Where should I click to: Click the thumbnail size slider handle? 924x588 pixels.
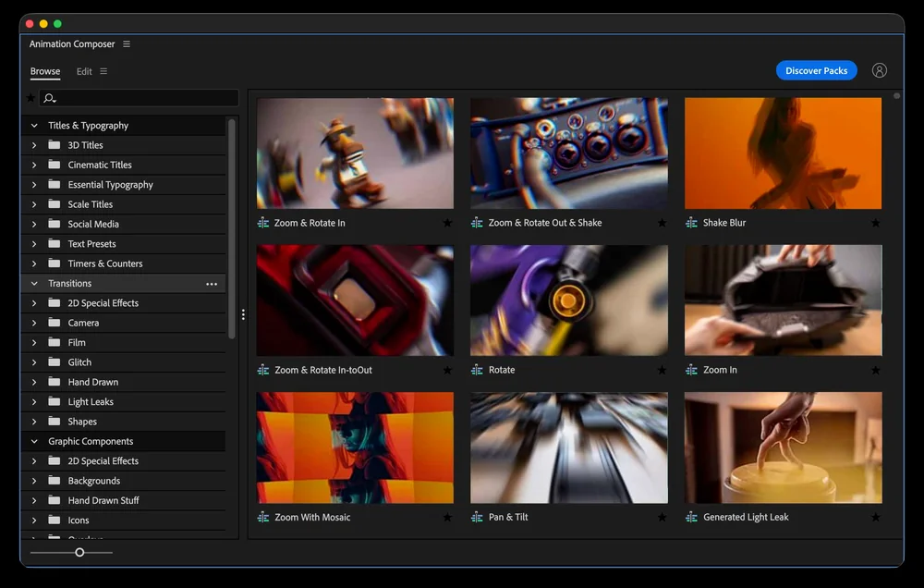[79, 553]
